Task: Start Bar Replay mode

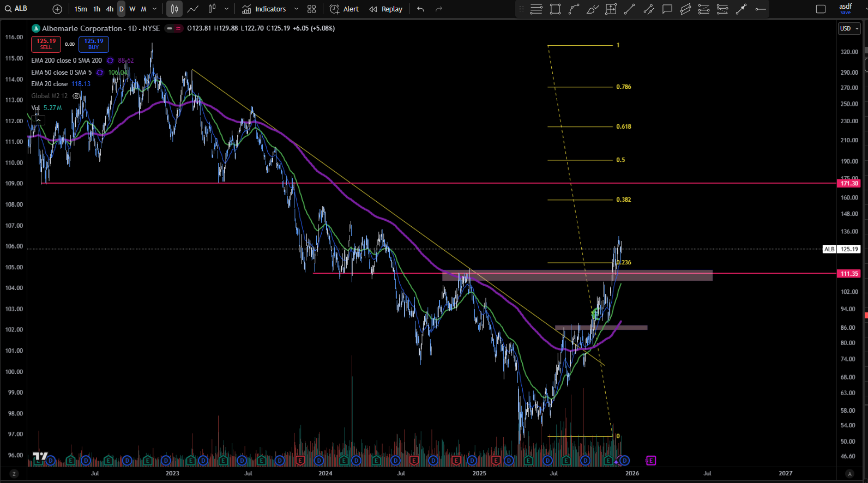Action: point(385,9)
